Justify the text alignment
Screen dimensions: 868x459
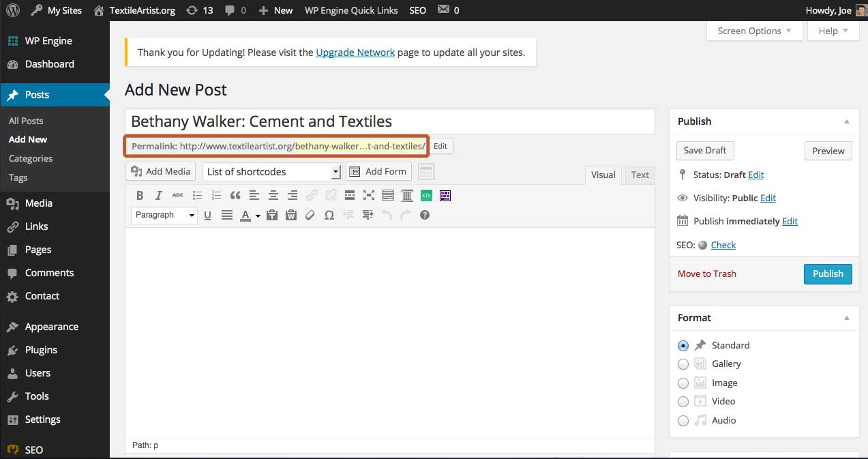pyautogui.click(x=227, y=215)
